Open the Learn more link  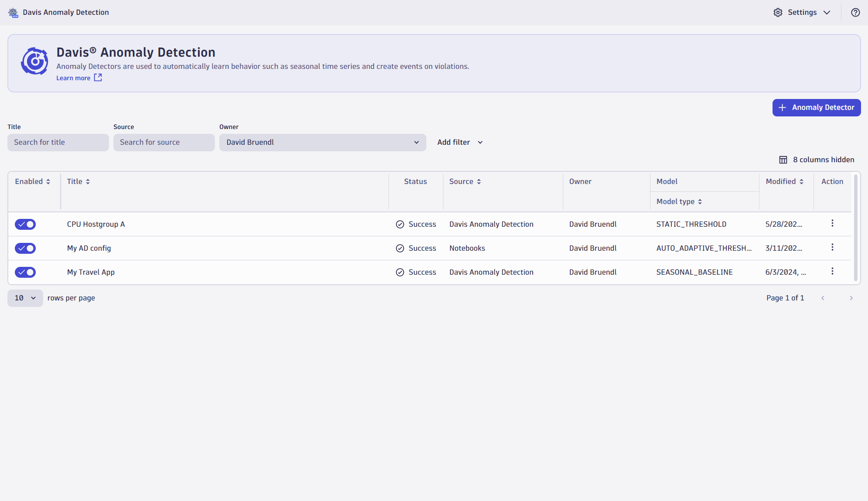pos(73,78)
